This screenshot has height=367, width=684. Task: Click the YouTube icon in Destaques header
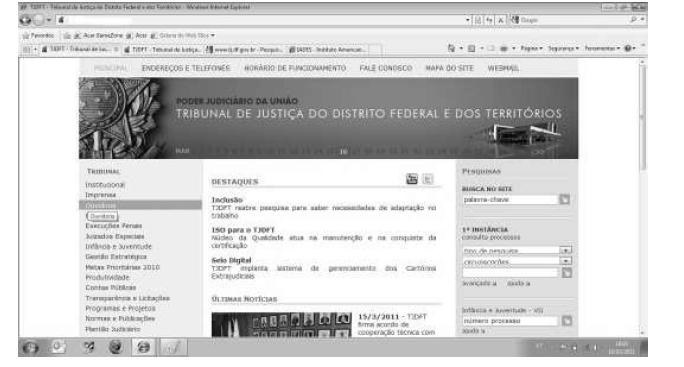(412, 179)
